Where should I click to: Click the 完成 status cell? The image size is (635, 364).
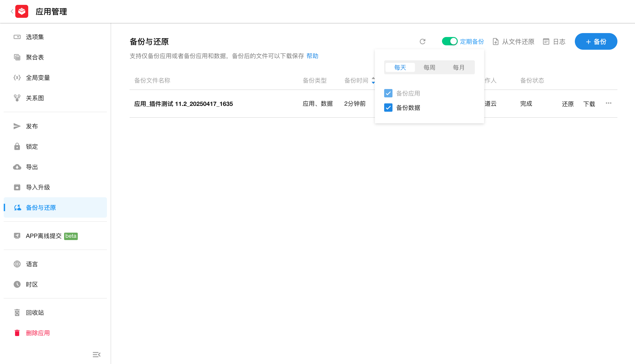pos(526,104)
